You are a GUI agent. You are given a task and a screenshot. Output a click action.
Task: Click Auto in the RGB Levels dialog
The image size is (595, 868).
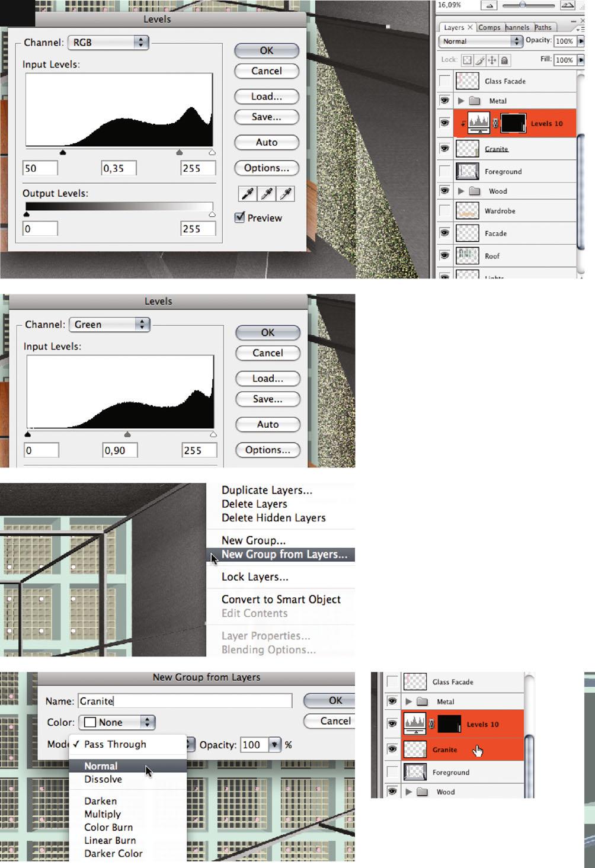click(x=267, y=142)
